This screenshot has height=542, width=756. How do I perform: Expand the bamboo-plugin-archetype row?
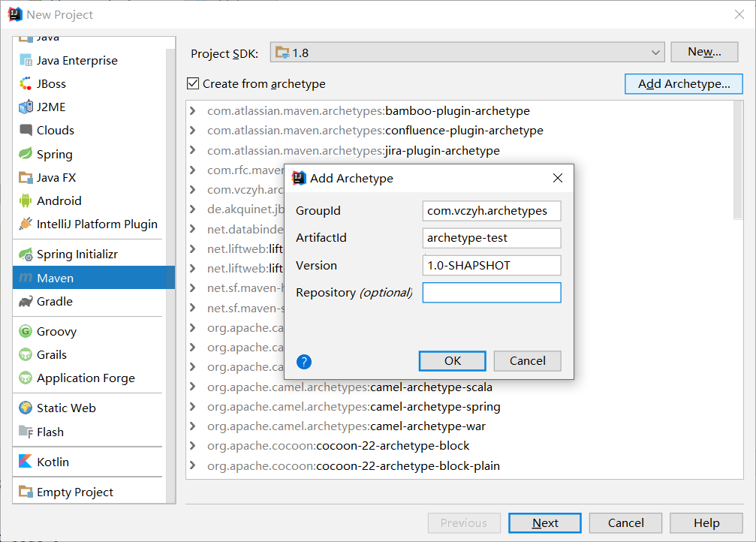(x=193, y=111)
